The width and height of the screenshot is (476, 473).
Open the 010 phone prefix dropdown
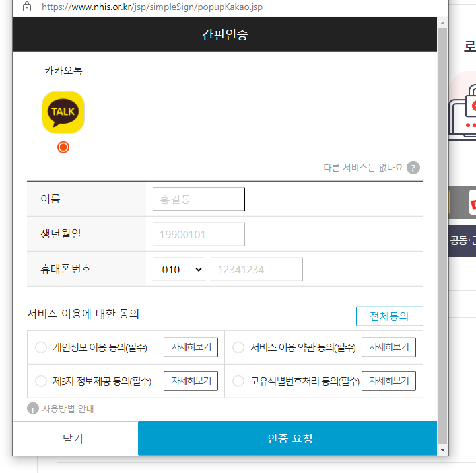point(179,270)
